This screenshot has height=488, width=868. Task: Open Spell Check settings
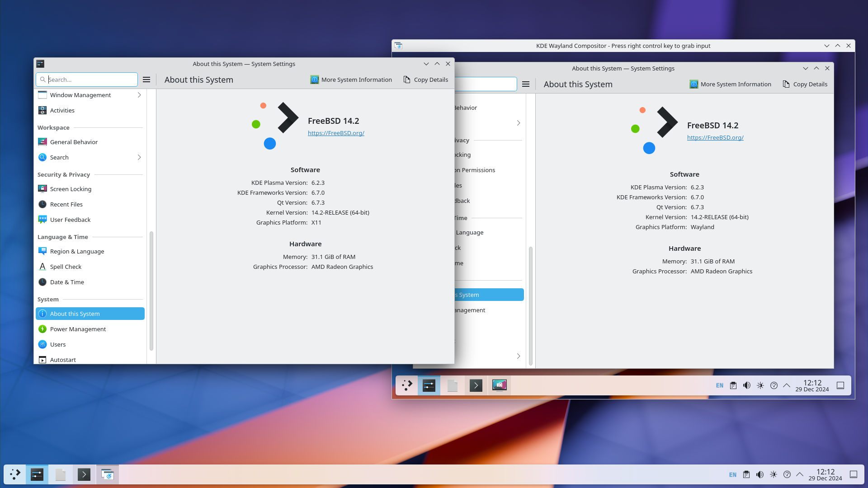[x=66, y=267]
